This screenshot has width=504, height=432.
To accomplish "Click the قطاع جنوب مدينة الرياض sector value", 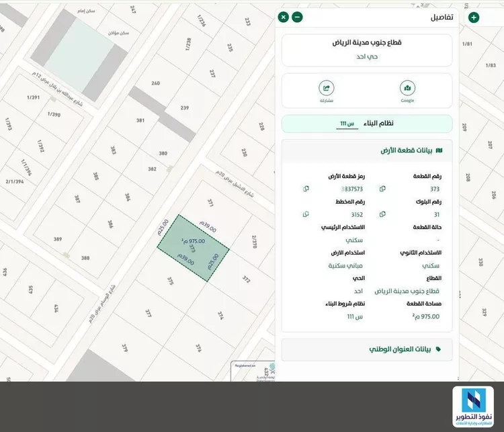I will pyautogui.click(x=407, y=291).
